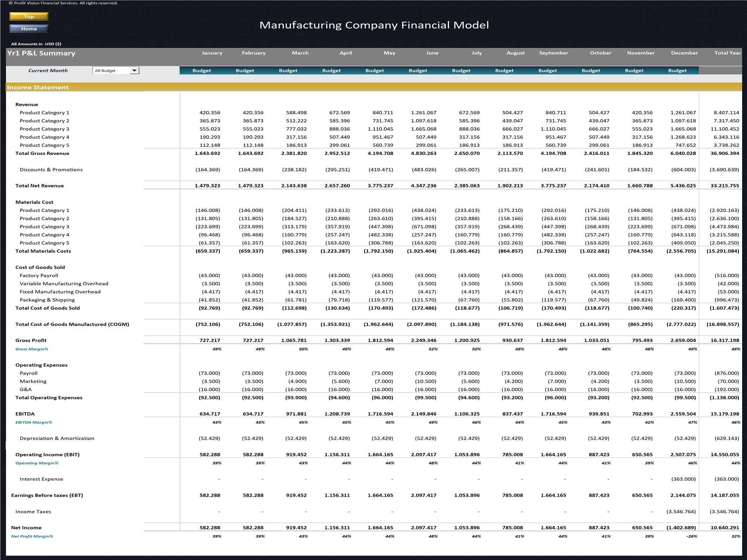Select the All Budget combo box field

116,71
